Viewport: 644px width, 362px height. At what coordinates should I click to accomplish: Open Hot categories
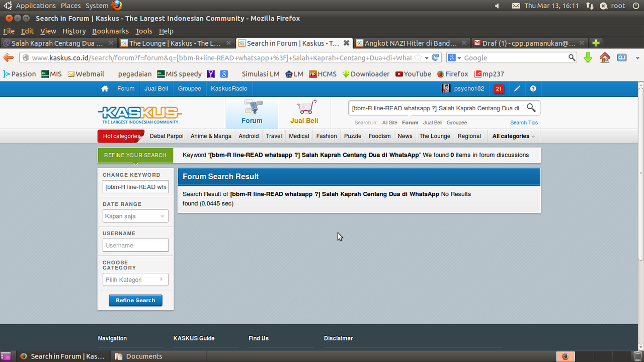[121, 136]
